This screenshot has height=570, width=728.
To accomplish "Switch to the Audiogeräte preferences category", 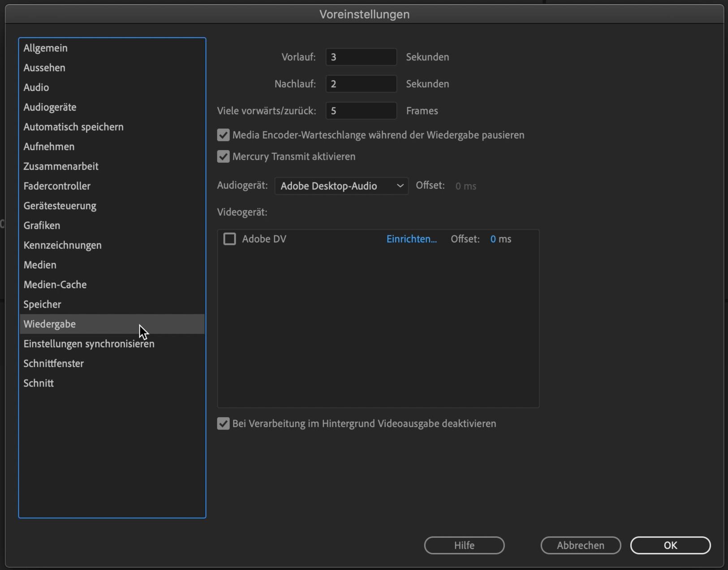I will 50,107.
